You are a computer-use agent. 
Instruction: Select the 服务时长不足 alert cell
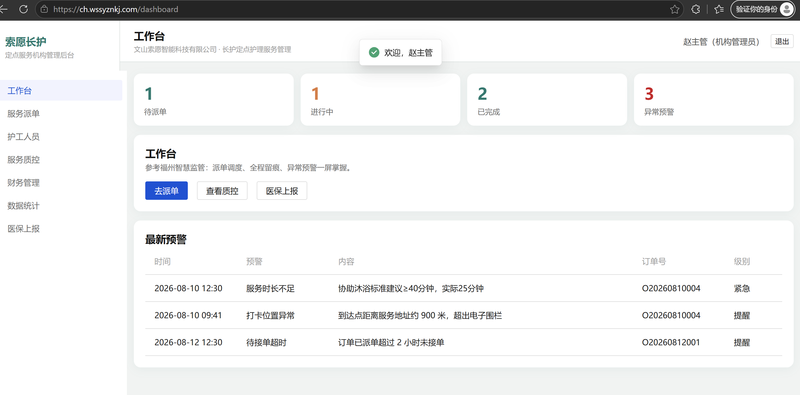(270, 288)
